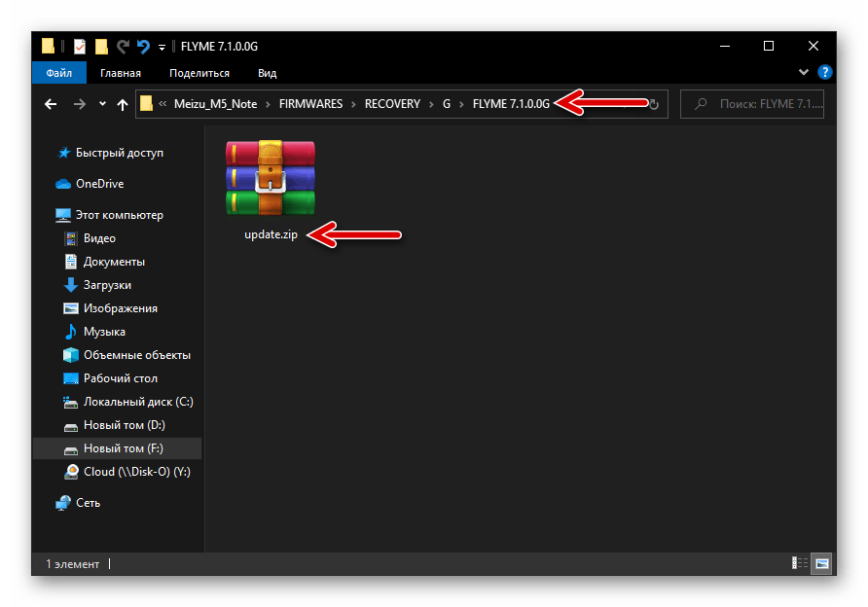Navigate to Meizu_M5_Note in the breadcrumb

(215, 104)
